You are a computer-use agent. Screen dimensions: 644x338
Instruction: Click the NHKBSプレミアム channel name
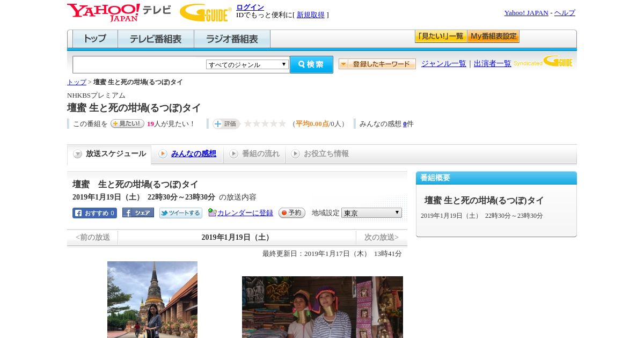tap(96, 95)
